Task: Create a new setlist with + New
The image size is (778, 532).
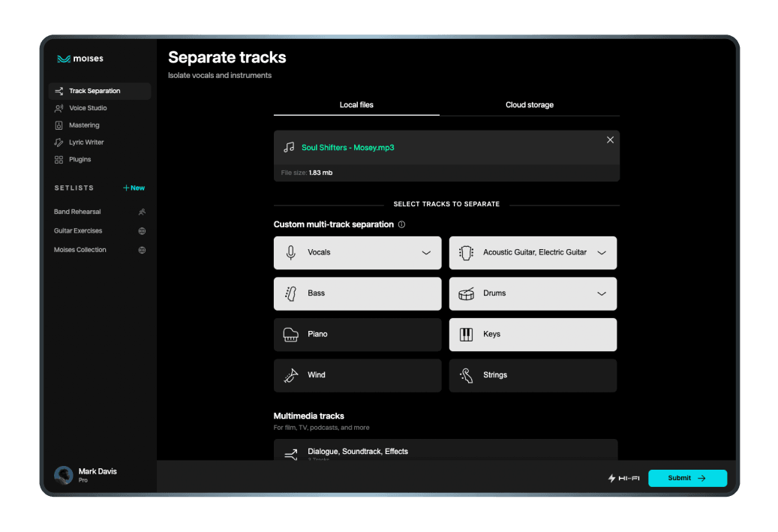Action: pos(134,188)
